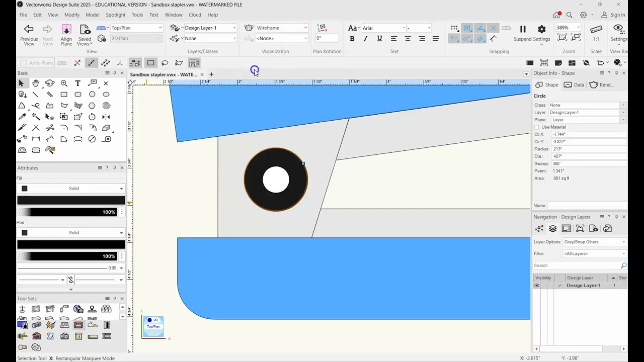Select the Fillet tool
Image resolution: width=644 pixels, height=362 pixels.
click(64, 128)
